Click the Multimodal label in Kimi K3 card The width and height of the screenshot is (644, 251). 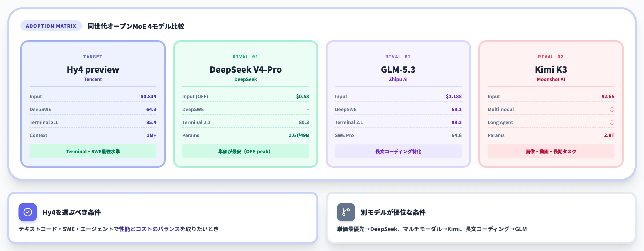coord(501,109)
